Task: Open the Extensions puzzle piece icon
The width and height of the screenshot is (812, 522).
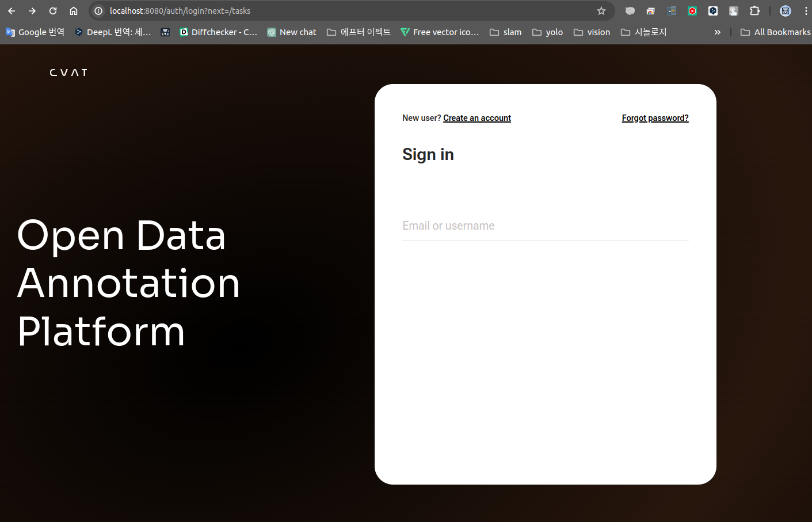Action: 754,11
